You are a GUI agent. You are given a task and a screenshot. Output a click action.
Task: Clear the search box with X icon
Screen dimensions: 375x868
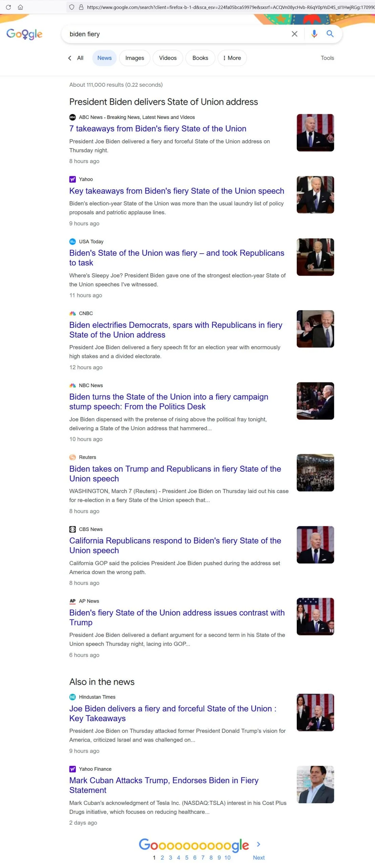[294, 34]
